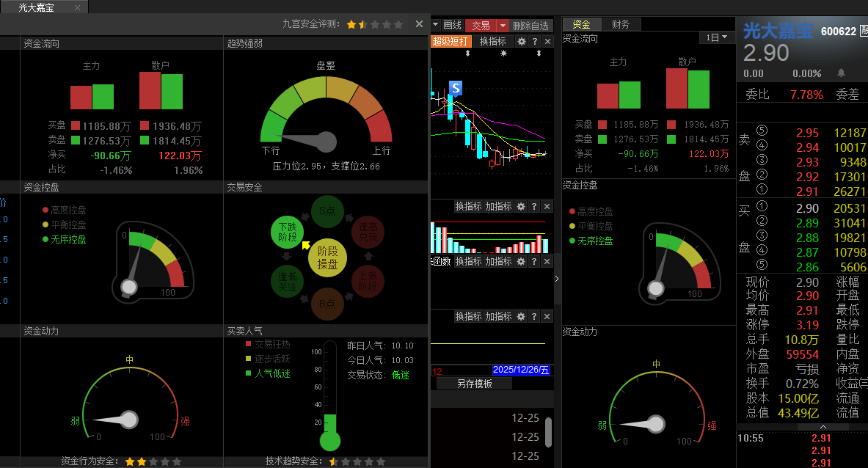
Task: Click the B点 circle in 交易安全
Action: click(x=327, y=304)
